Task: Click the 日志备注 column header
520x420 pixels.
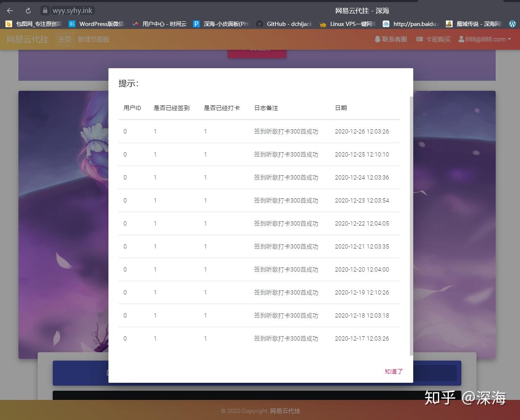Action: click(x=266, y=108)
